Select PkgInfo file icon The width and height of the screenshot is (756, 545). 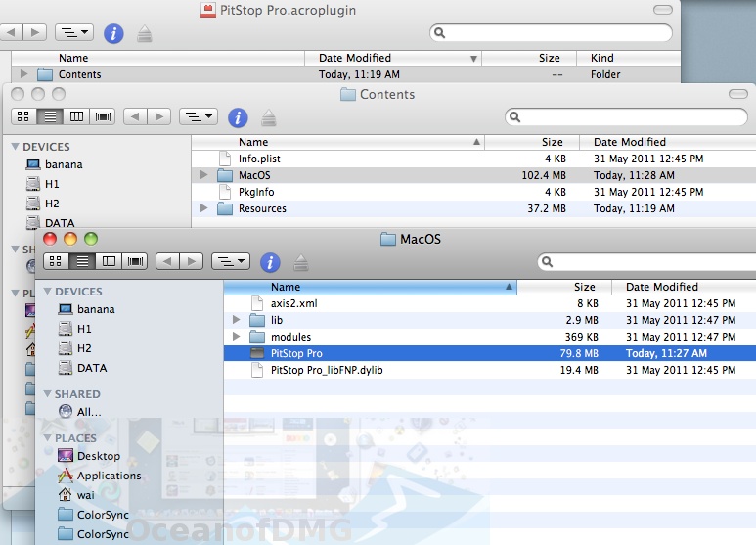click(x=225, y=192)
